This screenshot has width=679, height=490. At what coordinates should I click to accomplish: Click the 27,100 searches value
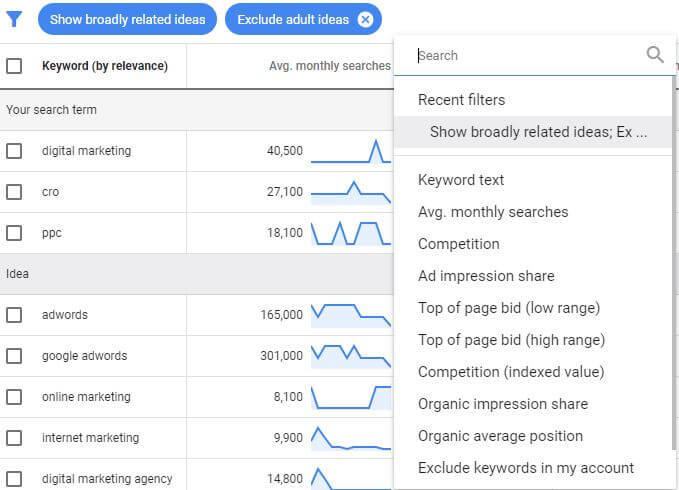(285, 192)
